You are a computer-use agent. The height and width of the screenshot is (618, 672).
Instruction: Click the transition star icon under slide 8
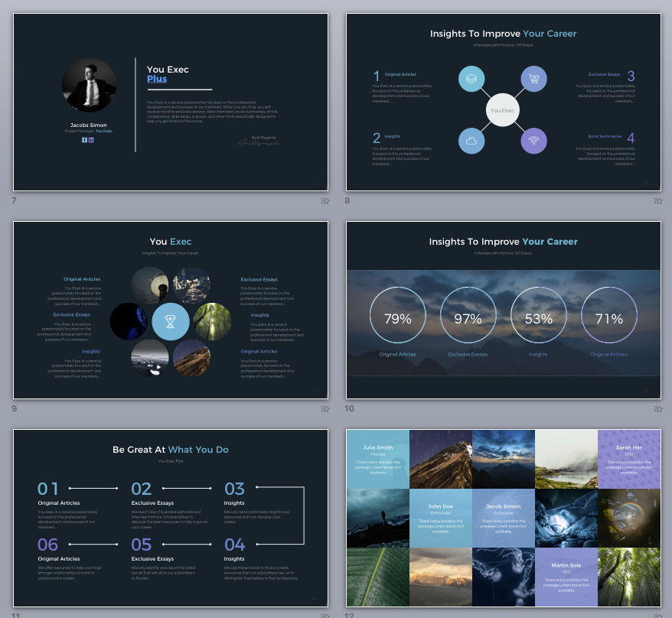coord(658,201)
